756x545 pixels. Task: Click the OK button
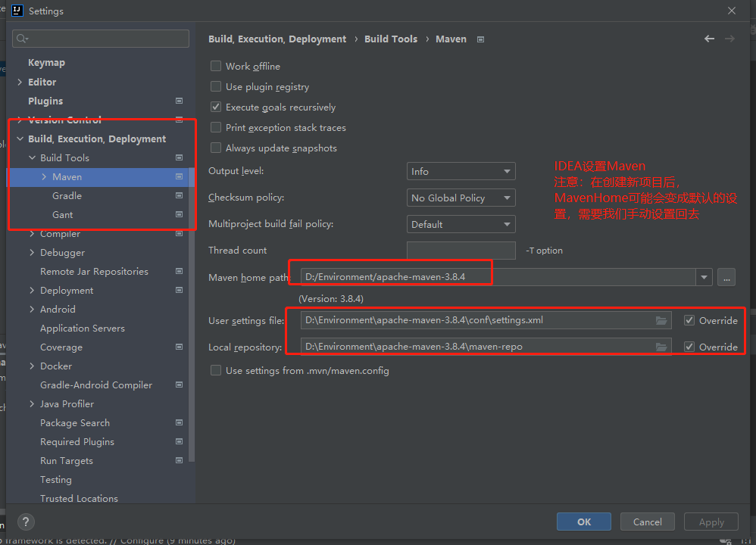tap(584, 522)
